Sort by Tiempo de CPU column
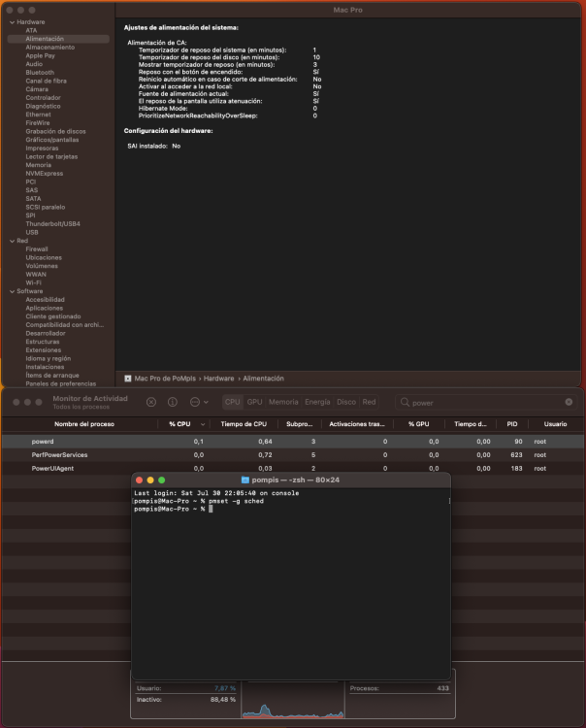Image resolution: width=586 pixels, height=728 pixels. (x=244, y=424)
